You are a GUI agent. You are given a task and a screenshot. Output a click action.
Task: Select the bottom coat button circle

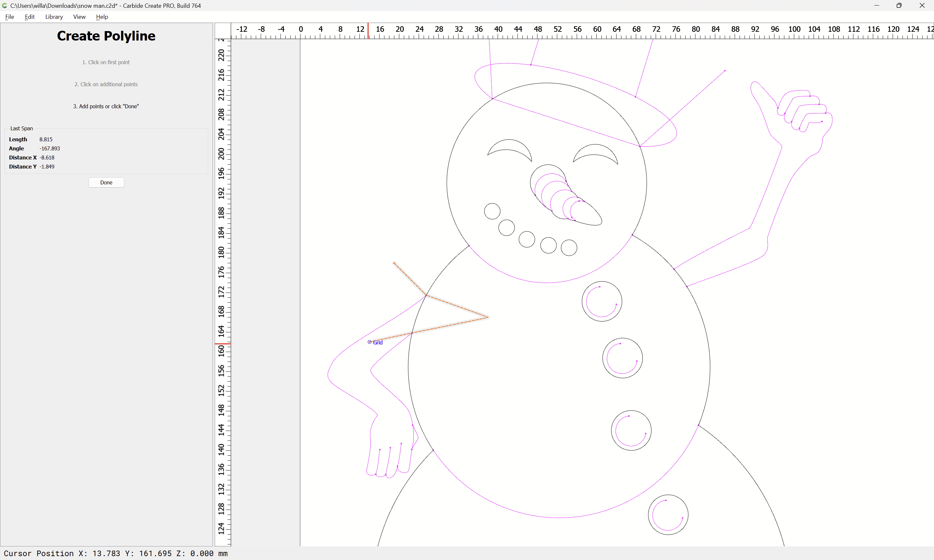(x=668, y=515)
